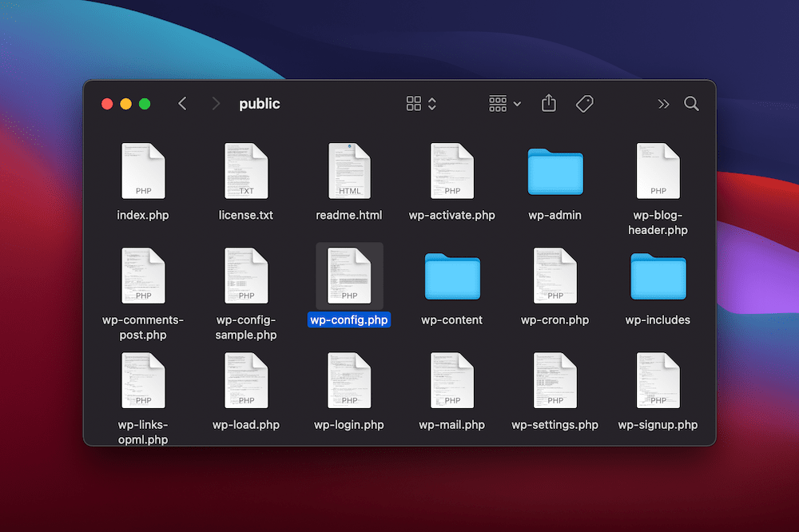Click the wp-content label text
Viewport: 799px width, 532px height.
coord(452,320)
